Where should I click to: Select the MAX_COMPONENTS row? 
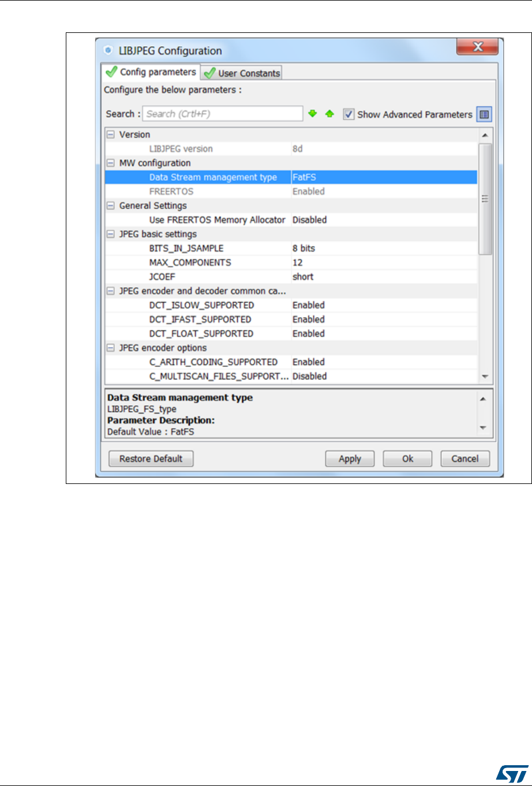point(291,262)
